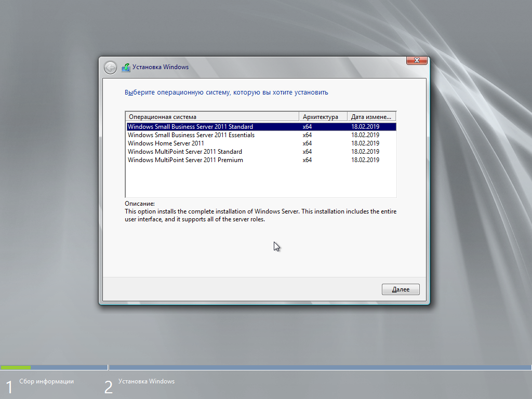
Task: Select Windows MultiPoint Server 2011 Standard
Action: (184, 152)
